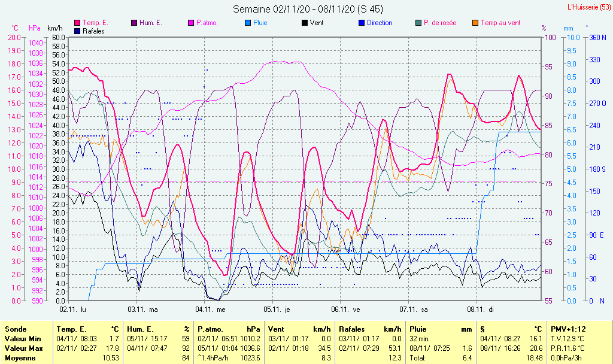The width and height of the screenshot is (613, 364).
Task: Click the purple Hum. E. legend swatch
Action: coord(134,23)
